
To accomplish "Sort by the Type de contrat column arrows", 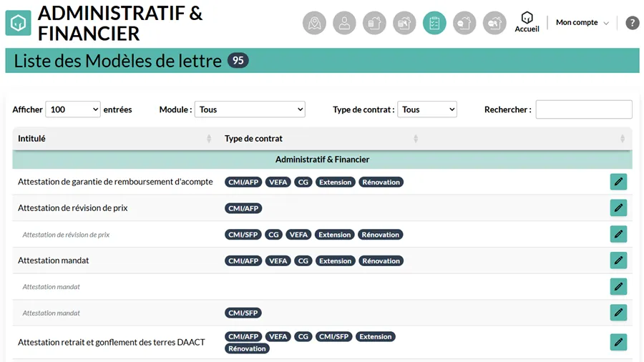I will click(x=416, y=139).
